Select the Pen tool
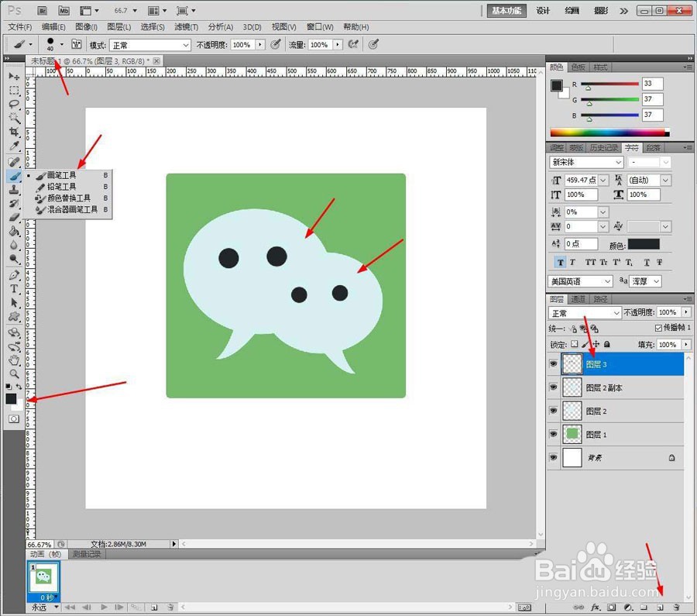This screenshot has height=616, width=697. 14,275
